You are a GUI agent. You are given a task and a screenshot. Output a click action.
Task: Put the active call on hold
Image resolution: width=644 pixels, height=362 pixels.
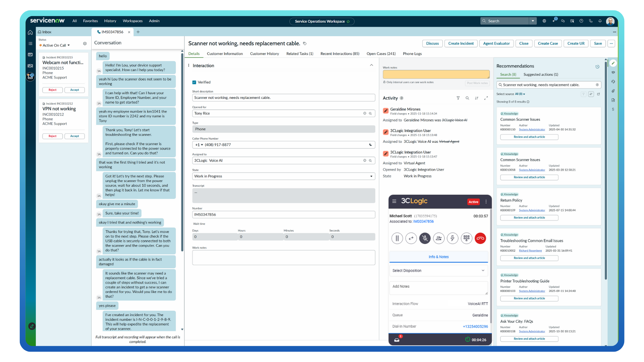pos(397,238)
